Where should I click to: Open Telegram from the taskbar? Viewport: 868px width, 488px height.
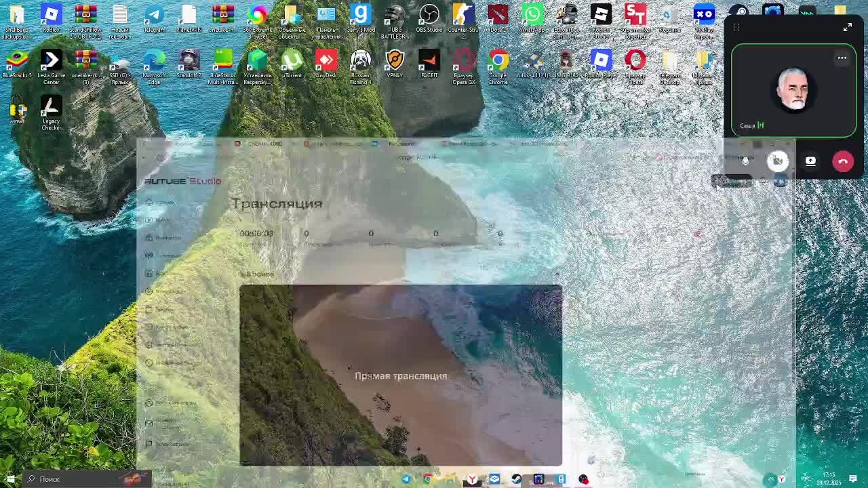406,479
